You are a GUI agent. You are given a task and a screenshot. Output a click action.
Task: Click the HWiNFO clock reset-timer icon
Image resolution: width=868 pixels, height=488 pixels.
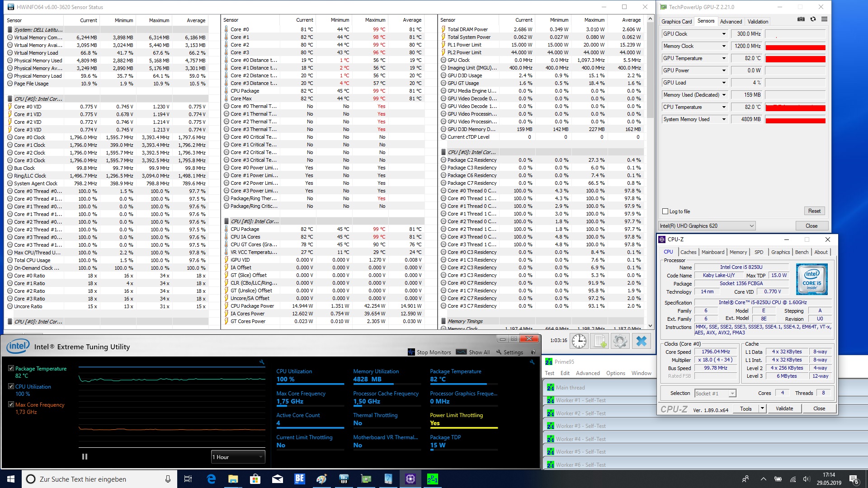[579, 341]
